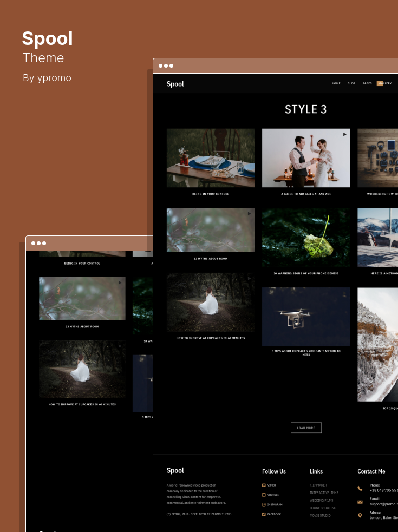Image resolution: width=398 pixels, height=532 pixels.
Task: Open the Movie Studio footer link
Action: [320, 516]
